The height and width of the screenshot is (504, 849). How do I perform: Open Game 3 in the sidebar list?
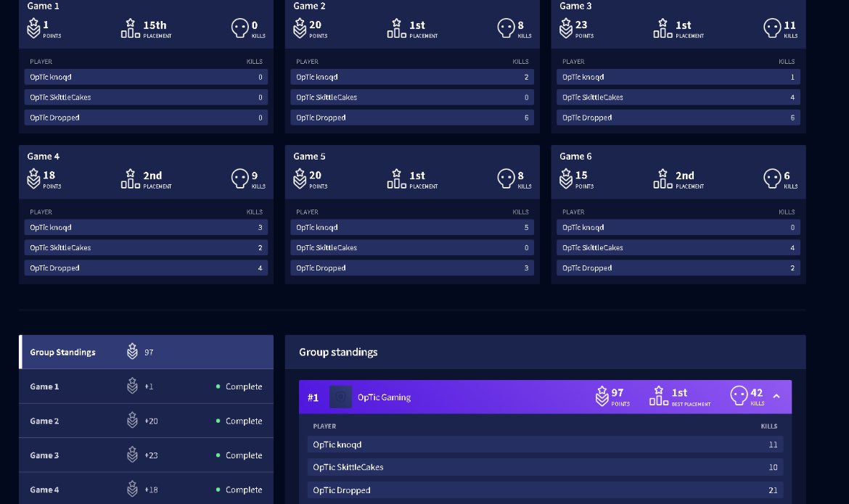pos(146,455)
